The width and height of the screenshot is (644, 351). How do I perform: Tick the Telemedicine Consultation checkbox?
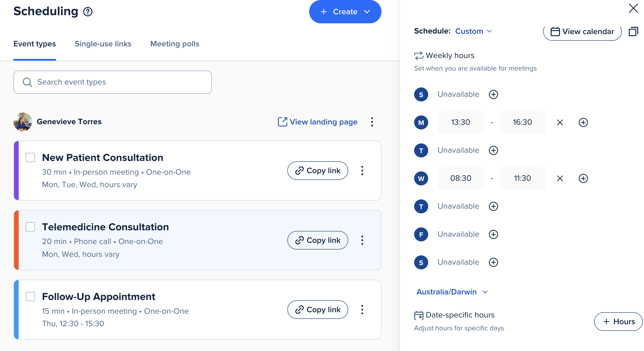[x=30, y=227]
